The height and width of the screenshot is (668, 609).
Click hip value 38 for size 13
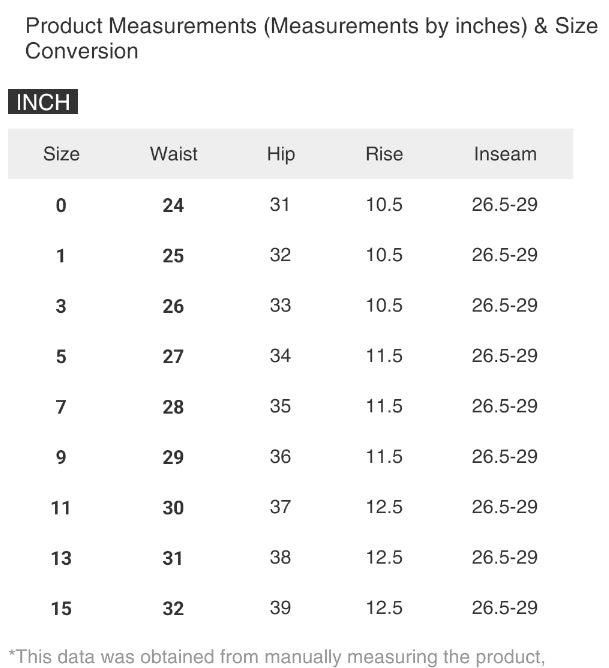click(x=280, y=557)
